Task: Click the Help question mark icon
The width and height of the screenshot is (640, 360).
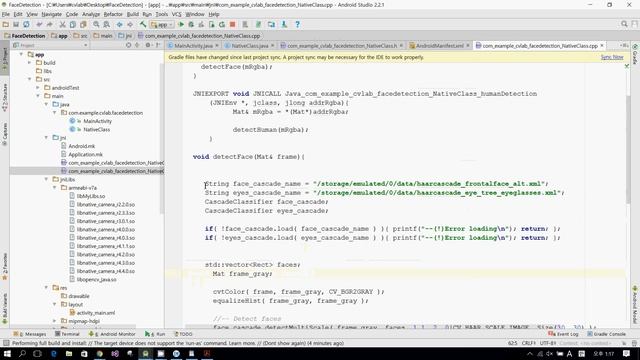Action: point(298,24)
